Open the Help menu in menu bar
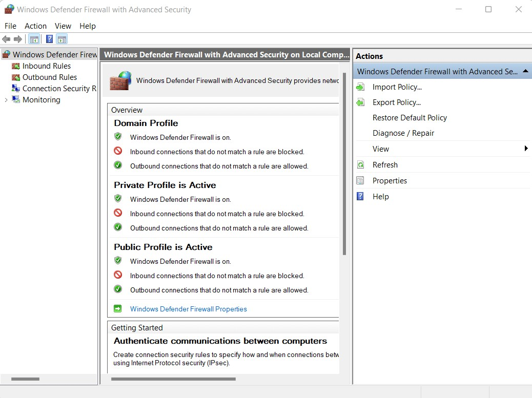Viewport: 532px width, 398px height. coord(88,26)
